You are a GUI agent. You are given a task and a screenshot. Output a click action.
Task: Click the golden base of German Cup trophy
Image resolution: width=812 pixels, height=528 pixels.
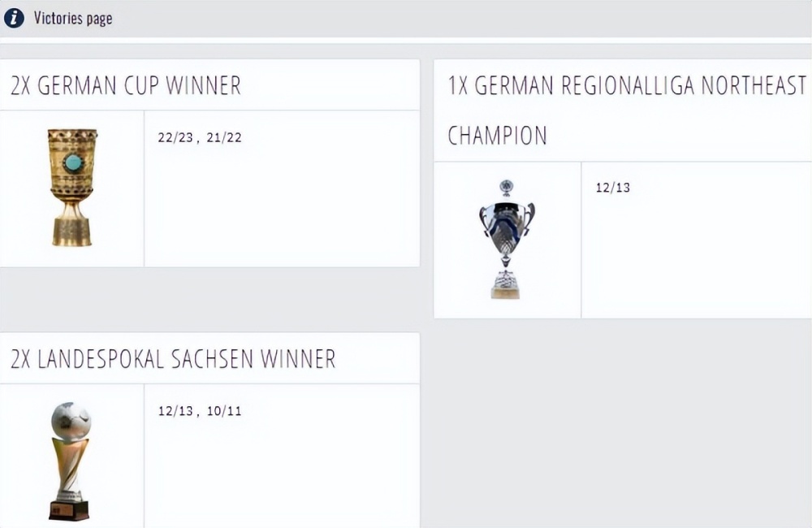(x=72, y=232)
